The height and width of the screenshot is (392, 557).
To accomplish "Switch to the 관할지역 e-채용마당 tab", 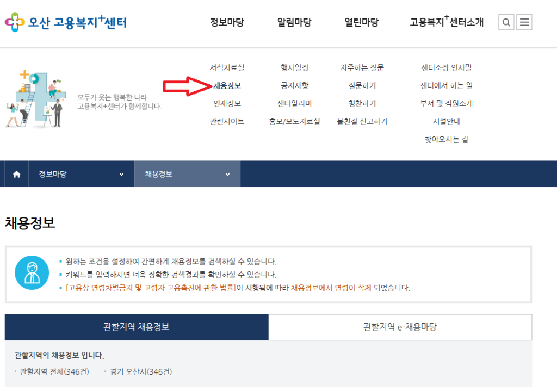I will 400,327.
